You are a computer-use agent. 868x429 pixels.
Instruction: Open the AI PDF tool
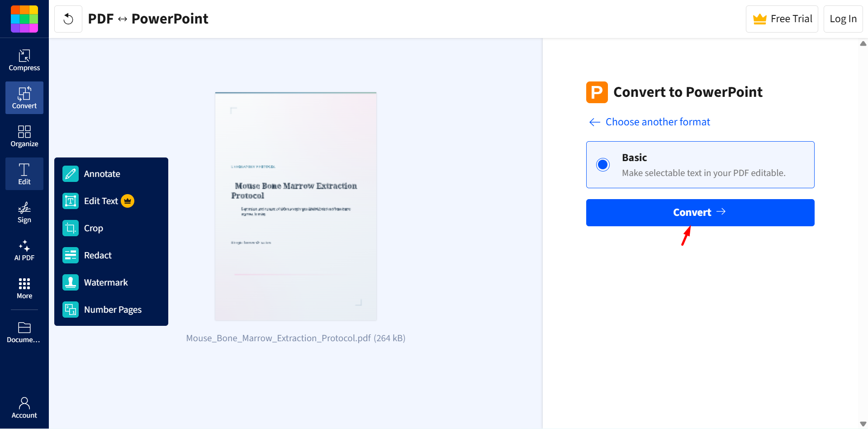(x=24, y=250)
